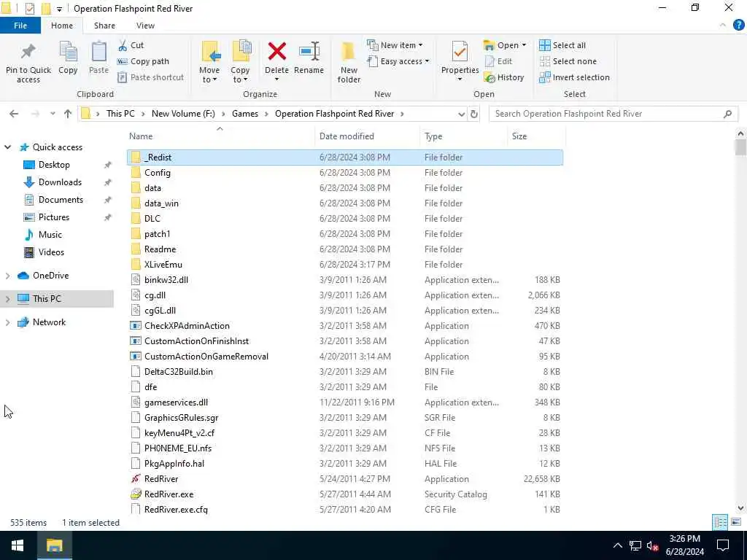Viewport: 747px width, 560px height.
Task: Create a New folder from ribbon
Action: tap(349, 63)
